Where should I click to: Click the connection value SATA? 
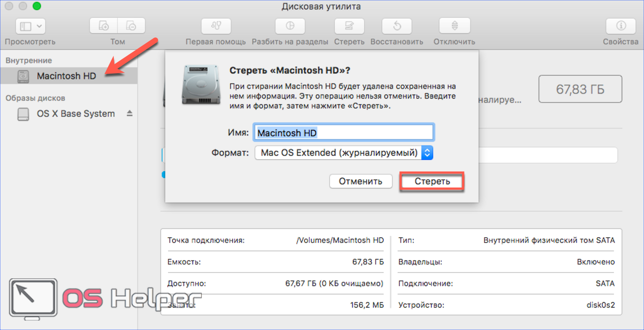pyautogui.click(x=605, y=284)
